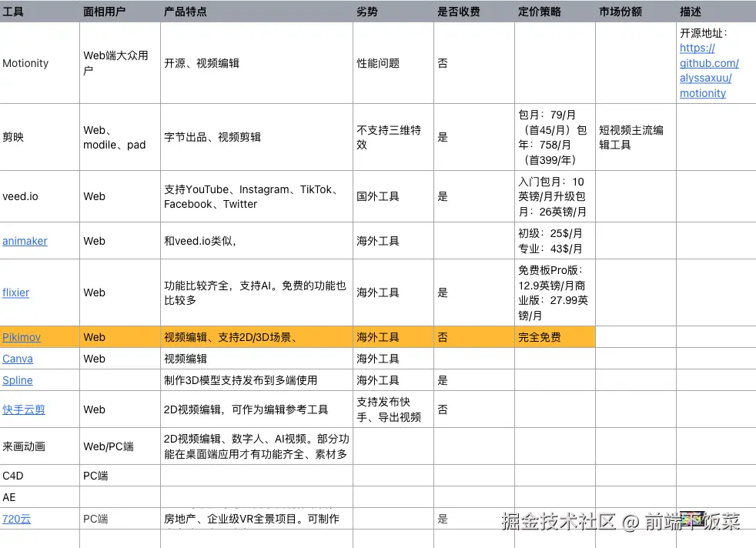The width and height of the screenshot is (756, 548).
Task: Click the AE cell
Action: pyautogui.click(x=39, y=497)
